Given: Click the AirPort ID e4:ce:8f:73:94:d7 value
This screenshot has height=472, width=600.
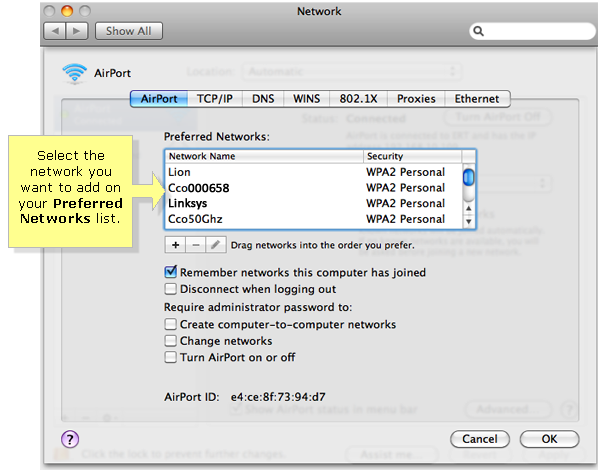Looking at the screenshot, I should (278, 397).
